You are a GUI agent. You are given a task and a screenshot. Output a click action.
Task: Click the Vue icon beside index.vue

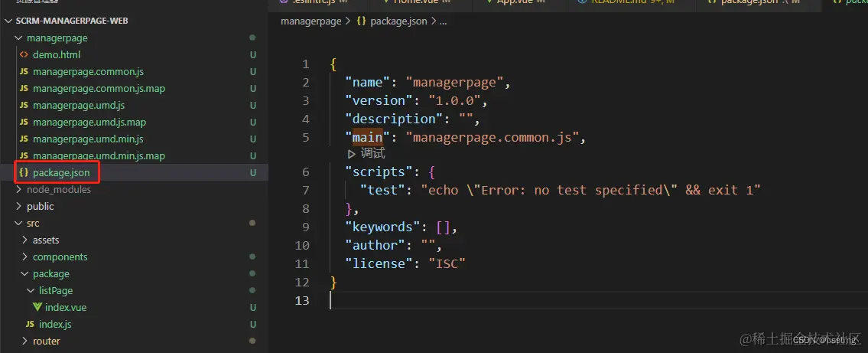coord(37,307)
